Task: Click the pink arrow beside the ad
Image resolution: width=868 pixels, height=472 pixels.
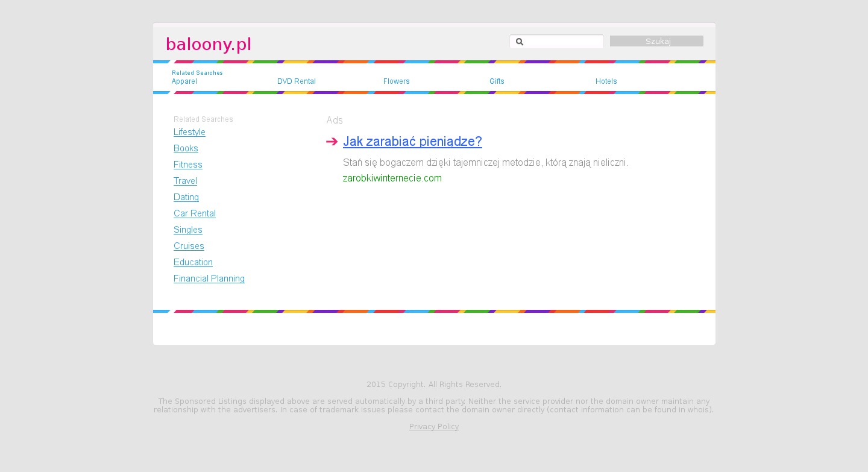Action: (x=332, y=142)
